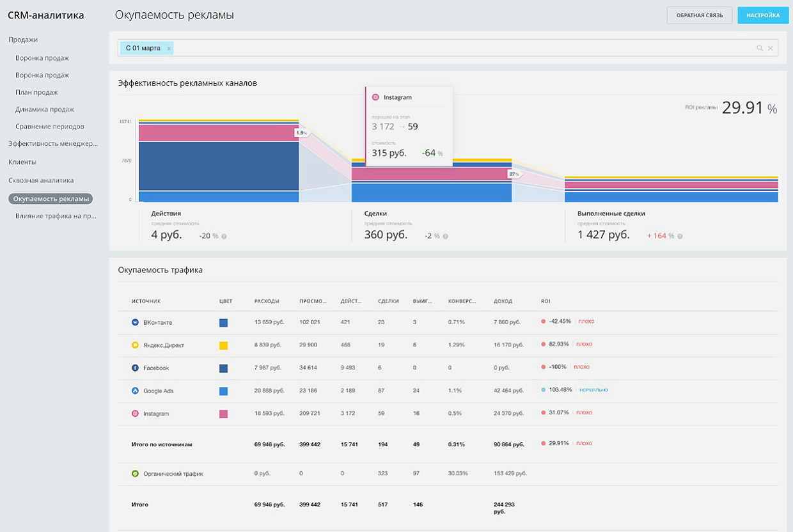The image size is (793, 532).
Task: Click the VKontakte source icon
Action: 135,323
